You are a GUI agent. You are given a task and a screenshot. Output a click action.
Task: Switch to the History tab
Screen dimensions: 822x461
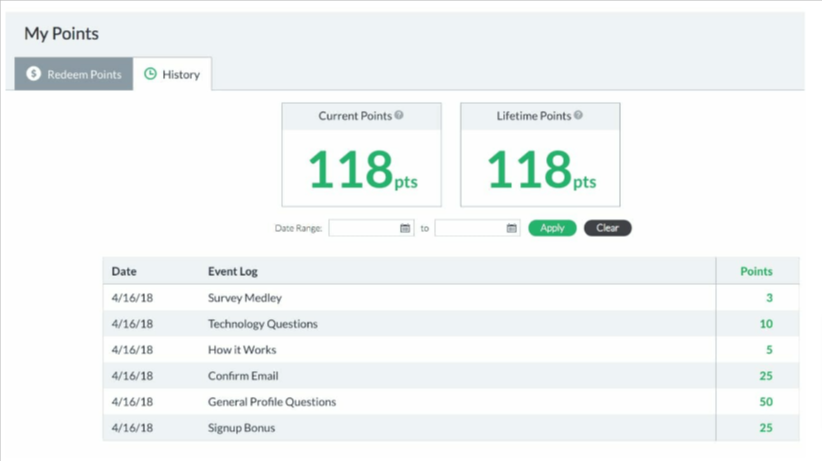click(x=172, y=74)
